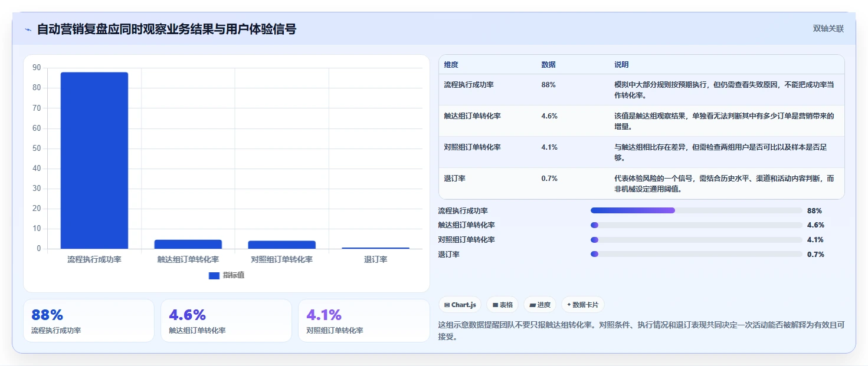Click the icon inside the 进度 chip
This screenshot has height=366, width=868.
[x=532, y=305]
